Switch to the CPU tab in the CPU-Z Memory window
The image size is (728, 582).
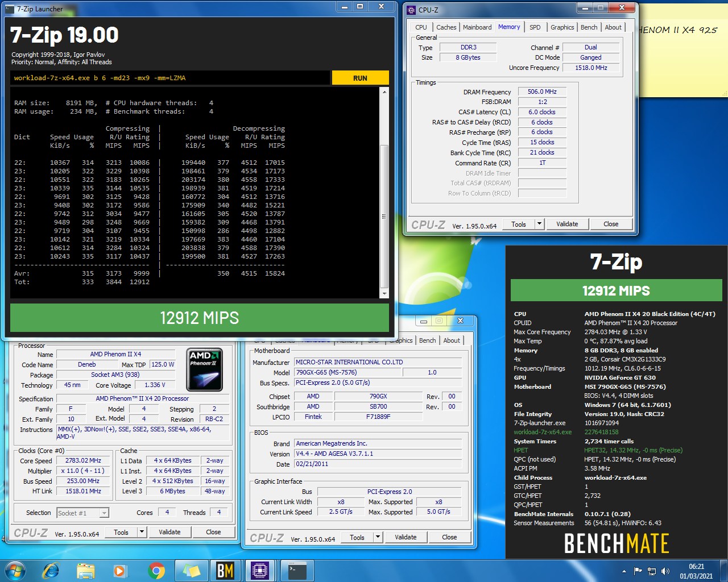click(421, 27)
